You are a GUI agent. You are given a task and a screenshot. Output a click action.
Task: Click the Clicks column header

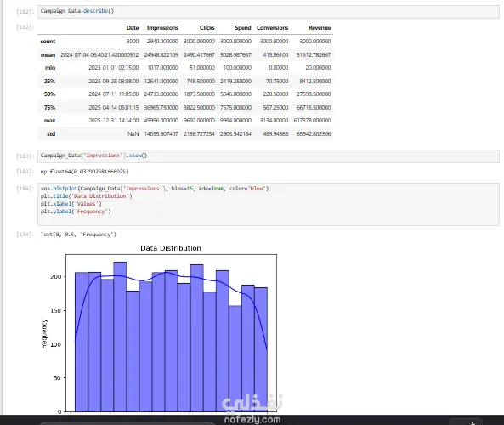pos(207,28)
